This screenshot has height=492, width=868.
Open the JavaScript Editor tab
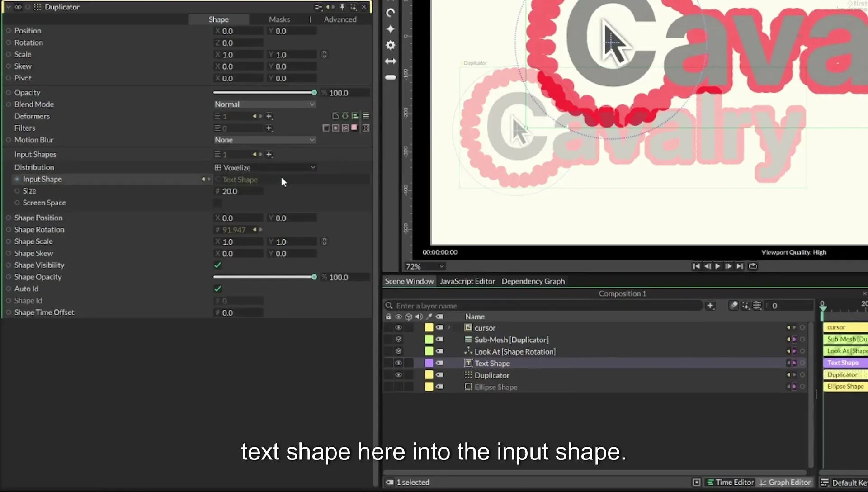[x=467, y=281]
